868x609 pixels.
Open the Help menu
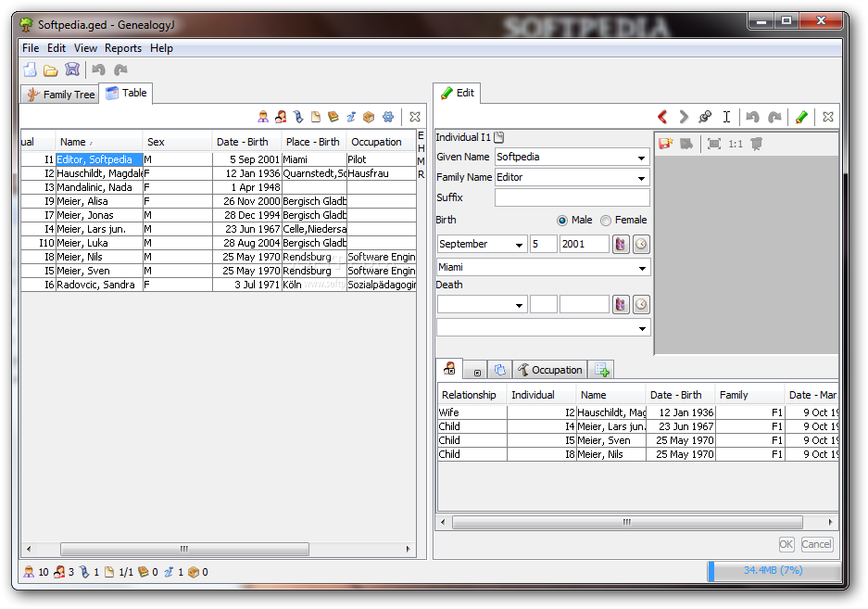click(161, 48)
